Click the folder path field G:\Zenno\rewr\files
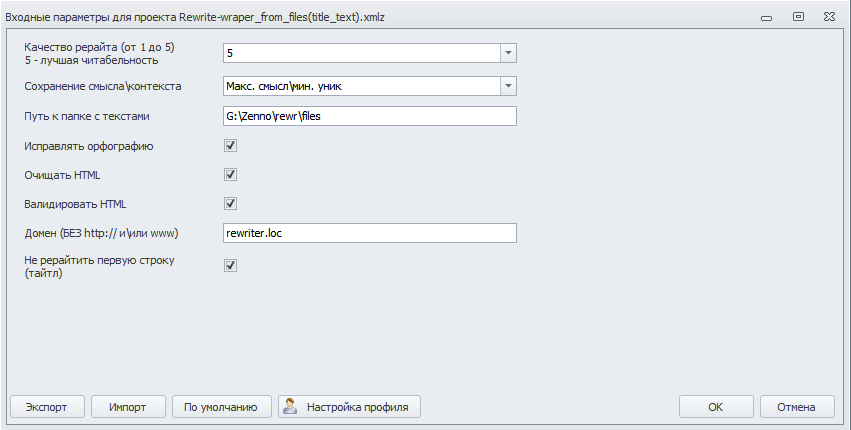Screen dimensions: 851x430 tap(370, 116)
